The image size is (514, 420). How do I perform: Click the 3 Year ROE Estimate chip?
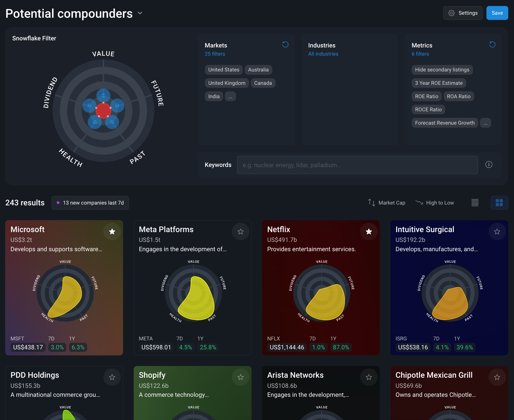coord(439,83)
